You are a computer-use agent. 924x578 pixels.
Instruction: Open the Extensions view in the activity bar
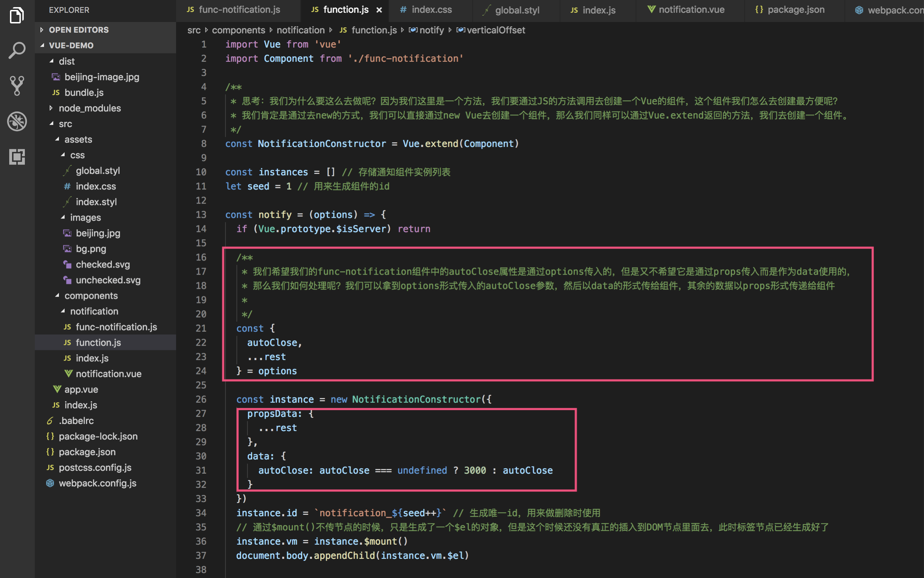point(16,157)
